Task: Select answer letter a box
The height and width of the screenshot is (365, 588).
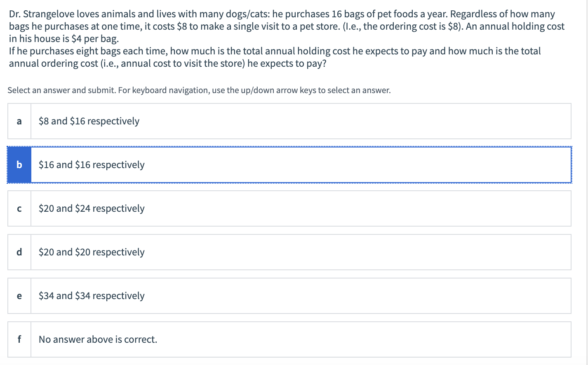Action: click(x=19, y=121)
